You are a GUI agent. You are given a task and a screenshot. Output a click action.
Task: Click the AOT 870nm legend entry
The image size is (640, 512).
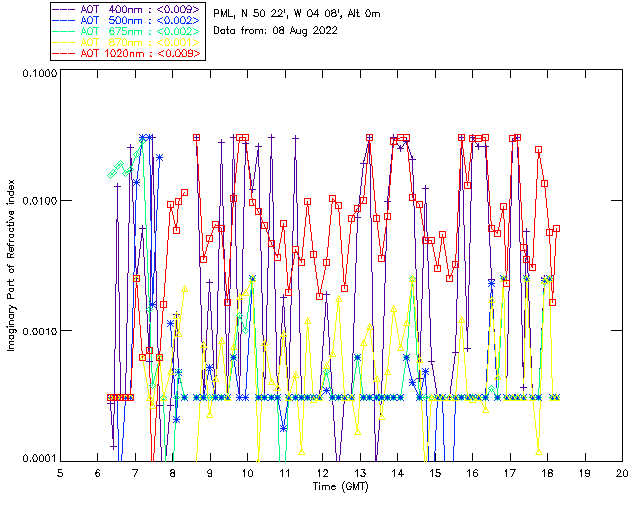tap(127, 42)
